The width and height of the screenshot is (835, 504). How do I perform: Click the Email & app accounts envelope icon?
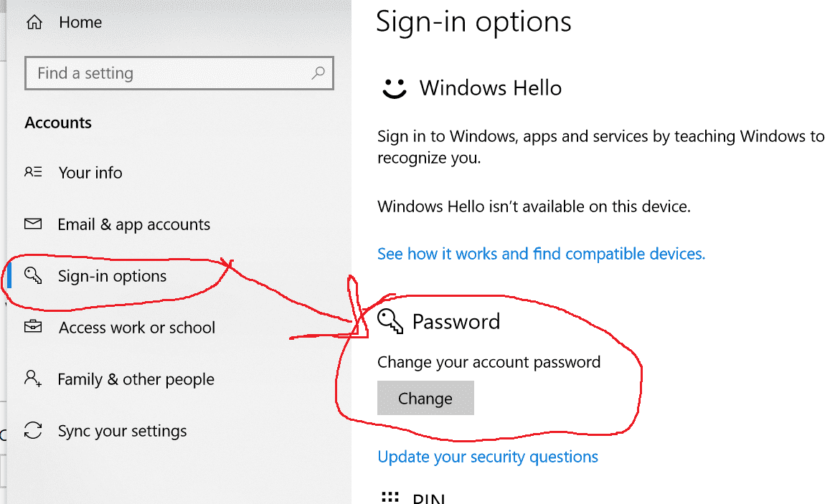click(x=33, y=224)
